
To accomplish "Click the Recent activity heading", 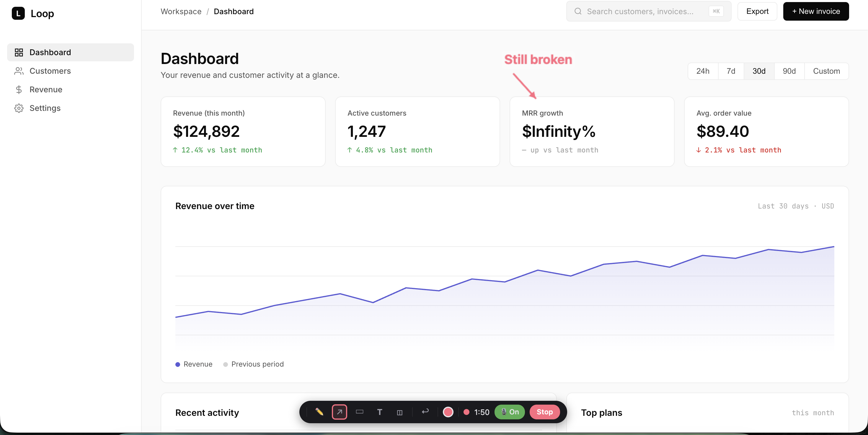I will point(207,413).
